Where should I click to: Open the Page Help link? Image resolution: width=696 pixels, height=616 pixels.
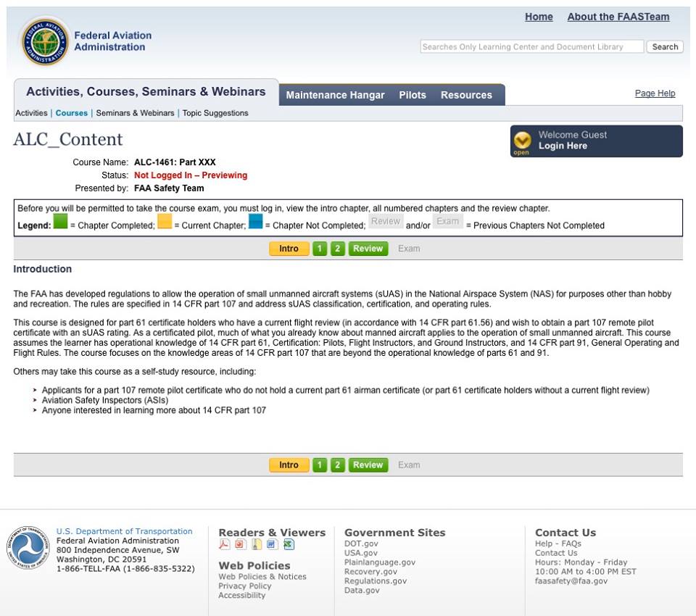655,93
